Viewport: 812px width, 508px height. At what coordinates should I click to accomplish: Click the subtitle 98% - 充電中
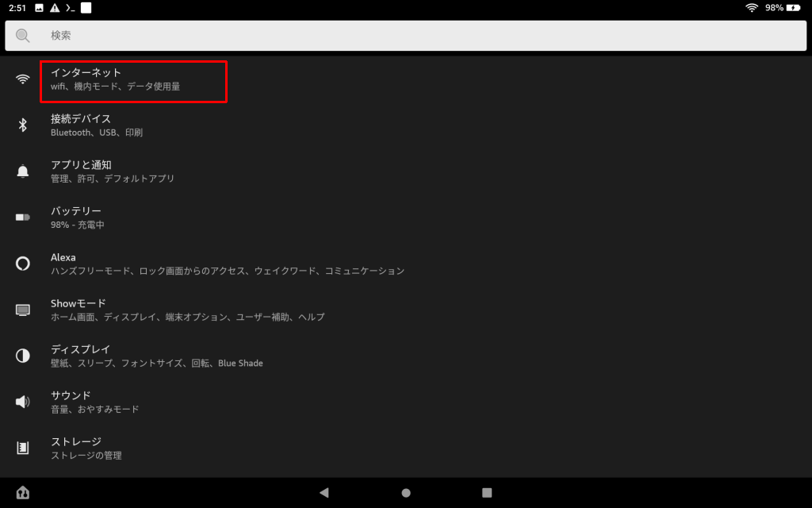(x=77, y=225)
